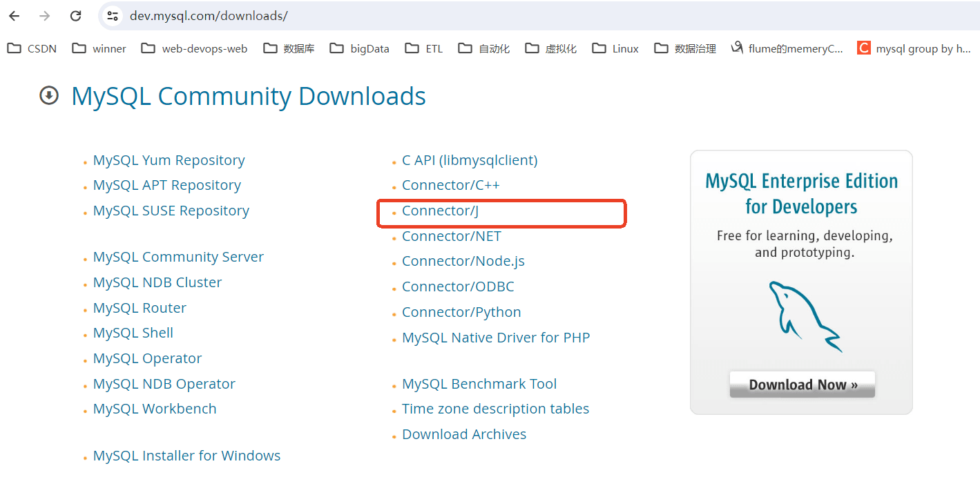Open MySQL Benchmark Tool link

pos(479,384)
